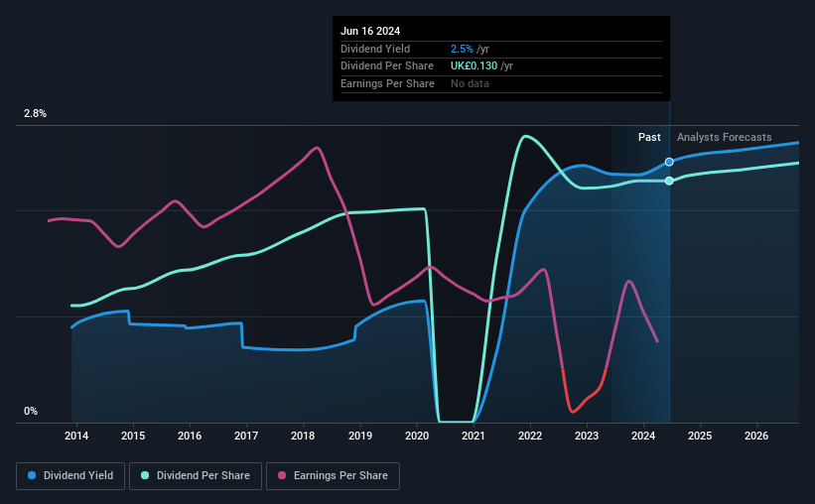
Task: Click the 2015 x-axis label
Action: click(133, 436)
